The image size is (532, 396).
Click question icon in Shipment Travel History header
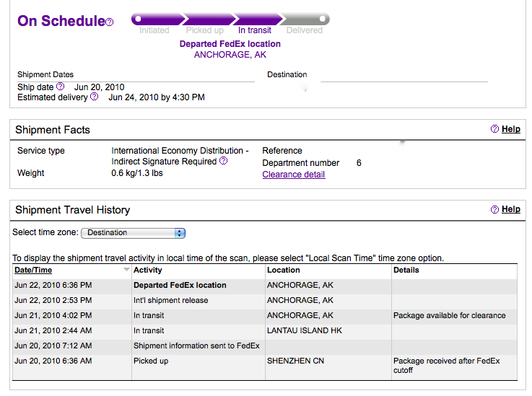(x=494, y=209)
